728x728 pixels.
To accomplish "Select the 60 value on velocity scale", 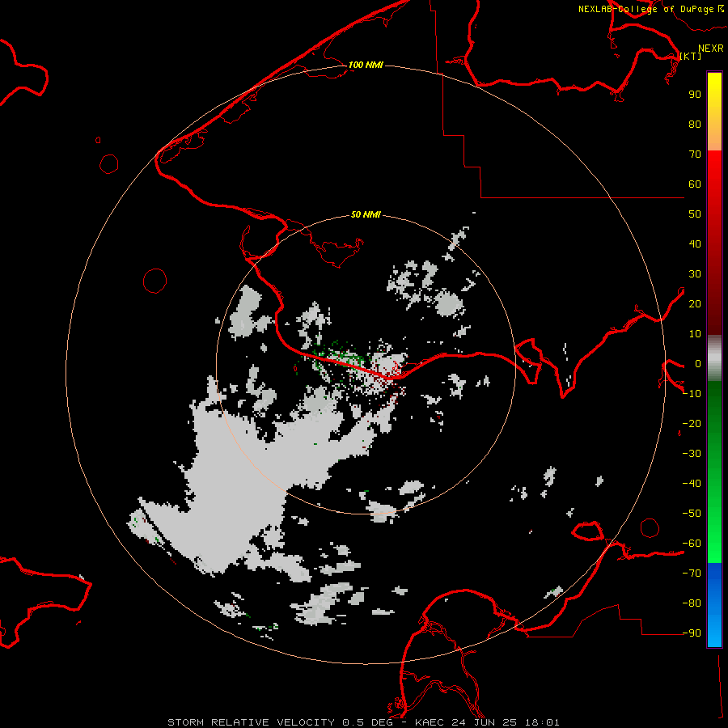I will click(695, 184).
